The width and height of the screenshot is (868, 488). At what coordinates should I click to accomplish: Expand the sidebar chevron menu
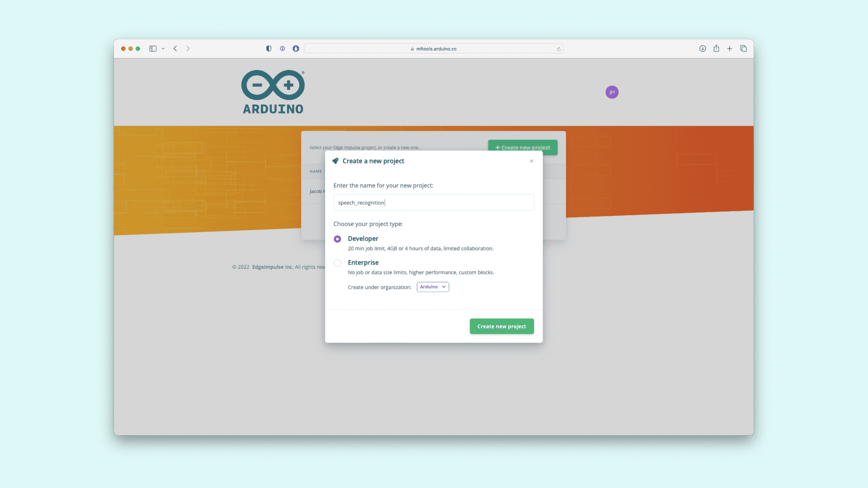[163, 49]
